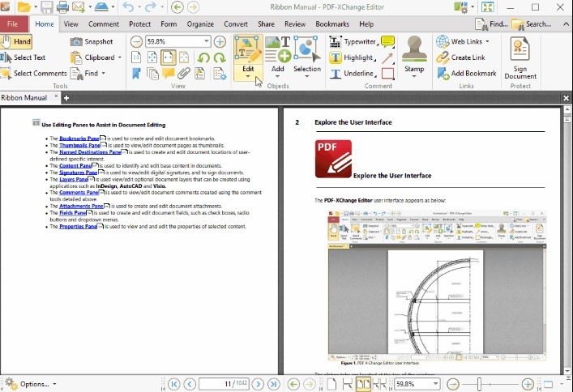Select the Arrow annotation tool
573x392 pixels.
coord(387,58)
